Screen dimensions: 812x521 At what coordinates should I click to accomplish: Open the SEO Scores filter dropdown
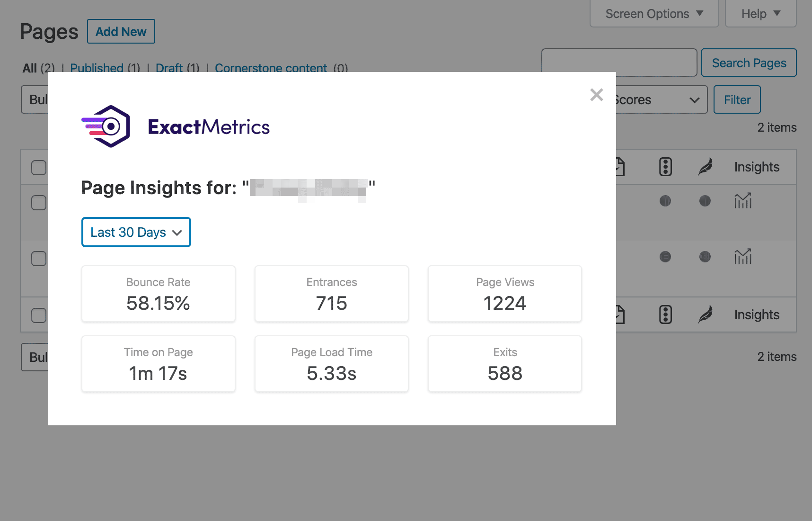(x=662, y=99)
